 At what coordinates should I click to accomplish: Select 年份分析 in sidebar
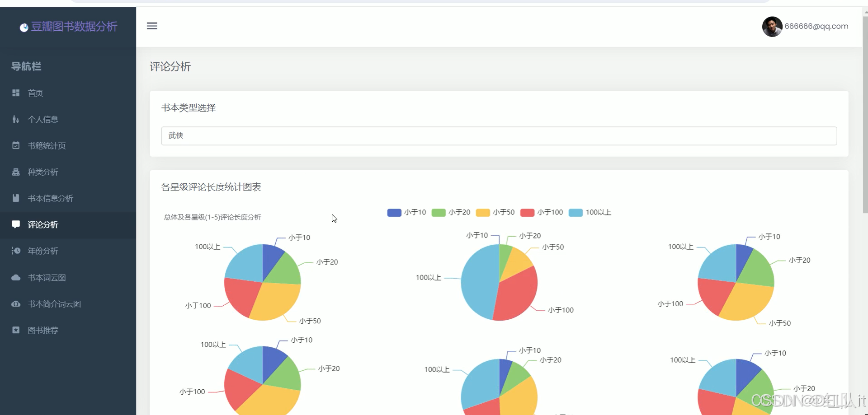pyautogui.click(x=68, y=251)
